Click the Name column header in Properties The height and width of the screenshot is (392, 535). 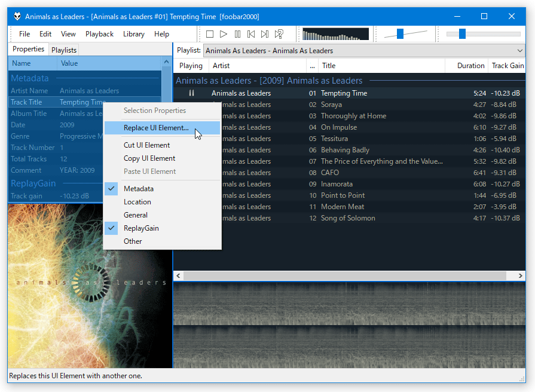(33, 63)
